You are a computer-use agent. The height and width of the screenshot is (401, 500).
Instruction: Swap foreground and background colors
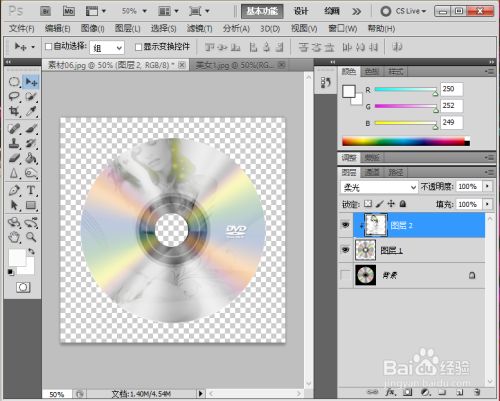pyautogui.click(x=31, y=251)
